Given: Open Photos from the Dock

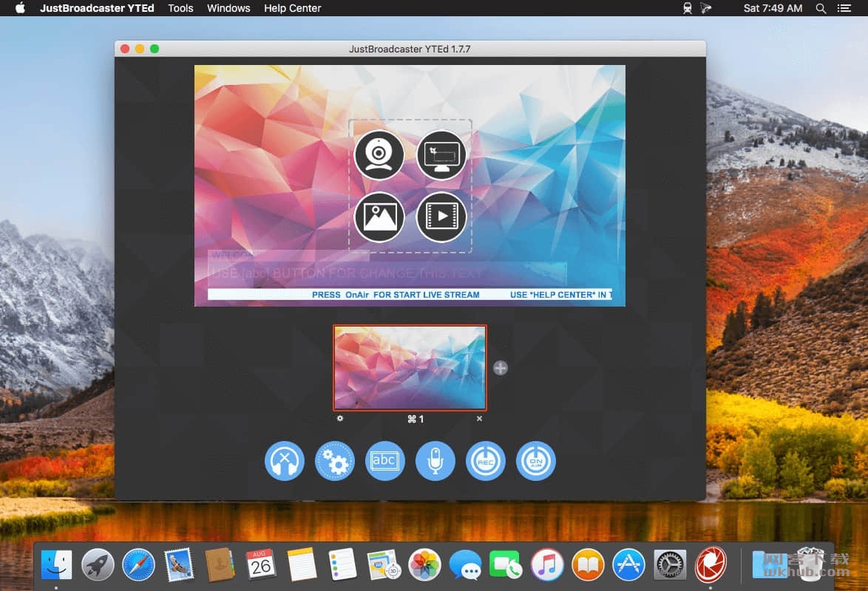Looking at the screenshot, I should click(424, 565).
